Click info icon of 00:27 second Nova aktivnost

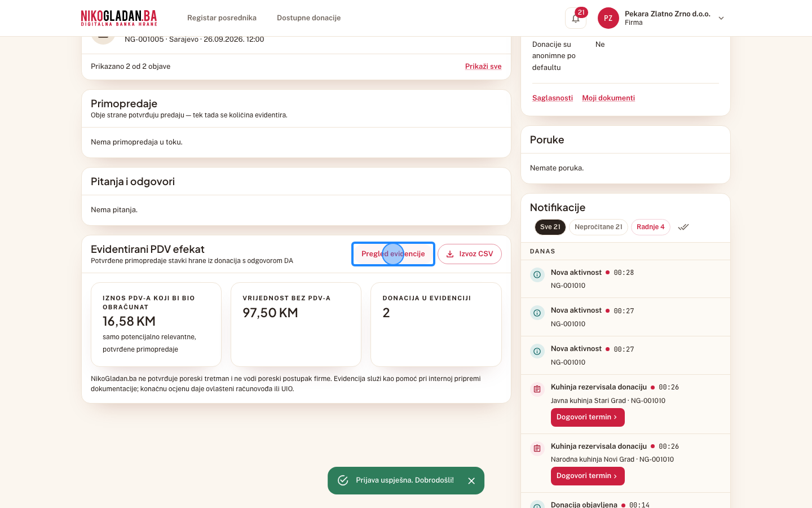(x=537, y=352)
